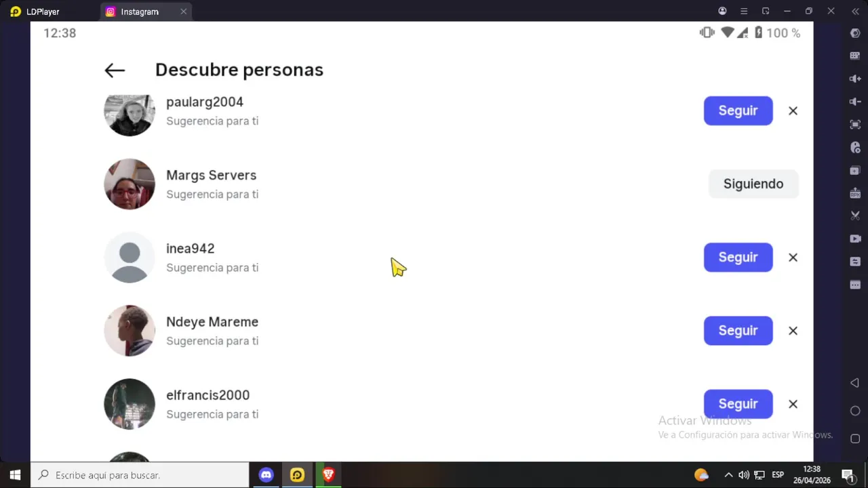Start the video recorder in the sidebar

855,239
